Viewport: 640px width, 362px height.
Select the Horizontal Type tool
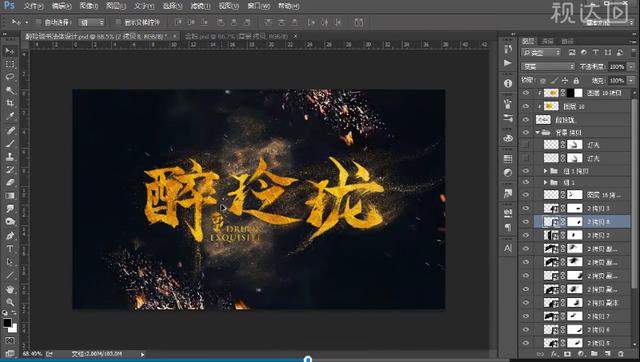tap(10, 249)
